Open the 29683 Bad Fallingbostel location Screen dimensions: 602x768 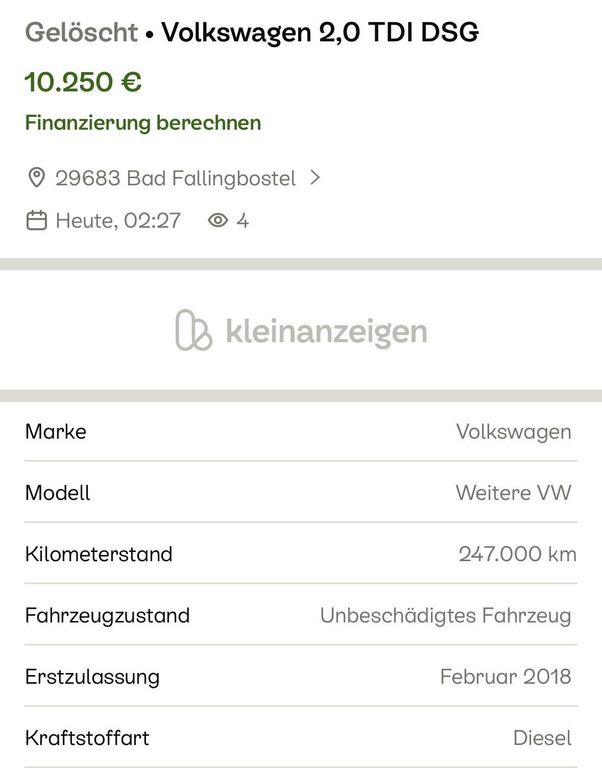[x=176, y=179]
